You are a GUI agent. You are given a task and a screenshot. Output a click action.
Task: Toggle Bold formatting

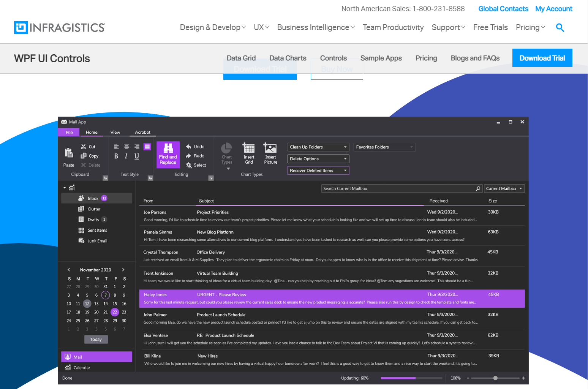click(x=116, y=156)
